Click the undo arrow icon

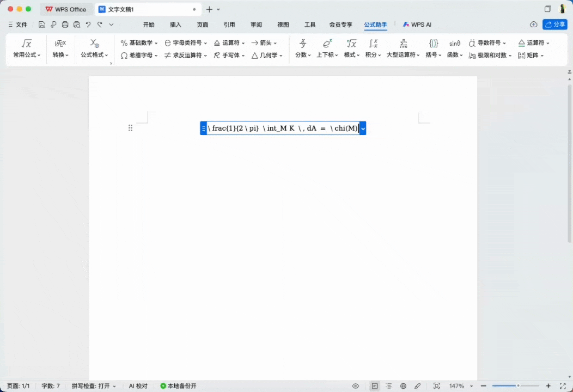88,24
